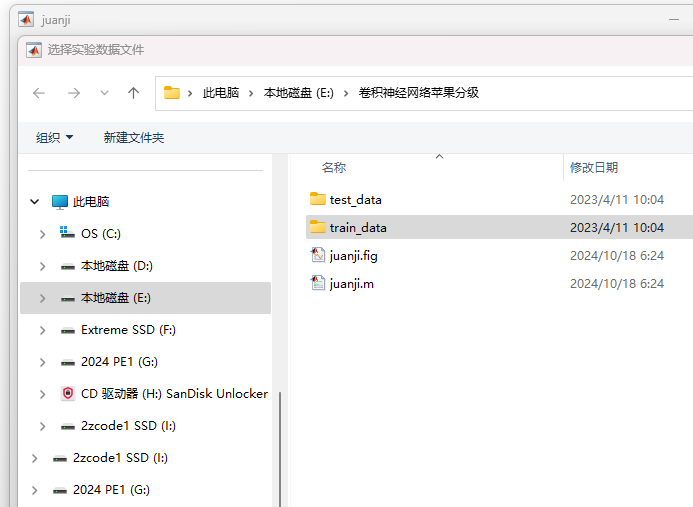Click the 本地磁盘 (E:) drive icon in tree
The height and width of the screenshot is (507, 693).
68,299
